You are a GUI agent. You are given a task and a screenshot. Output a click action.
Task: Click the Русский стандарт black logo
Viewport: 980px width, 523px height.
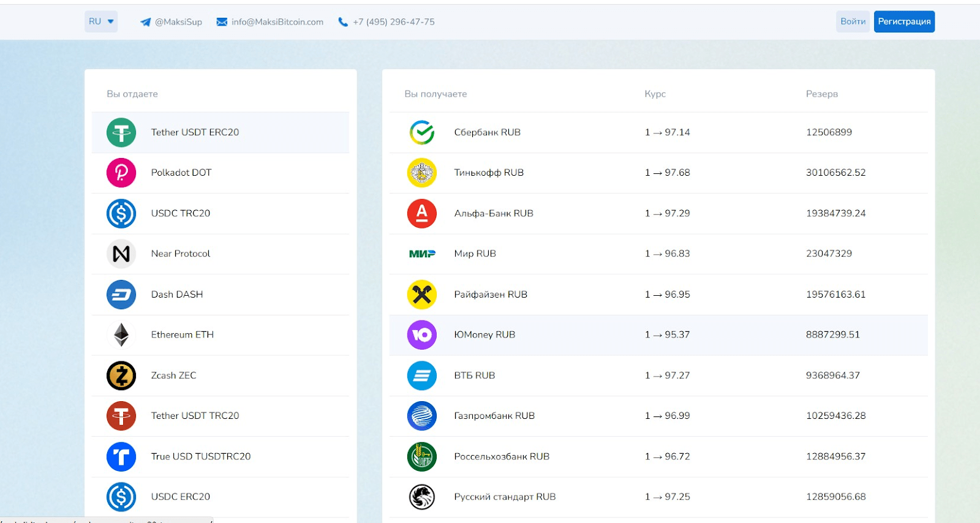[422, 497]
